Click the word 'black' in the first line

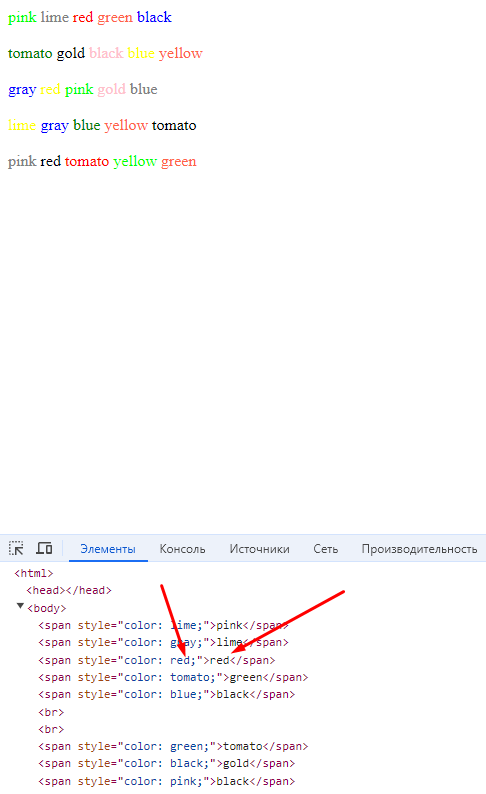[154, 17]
